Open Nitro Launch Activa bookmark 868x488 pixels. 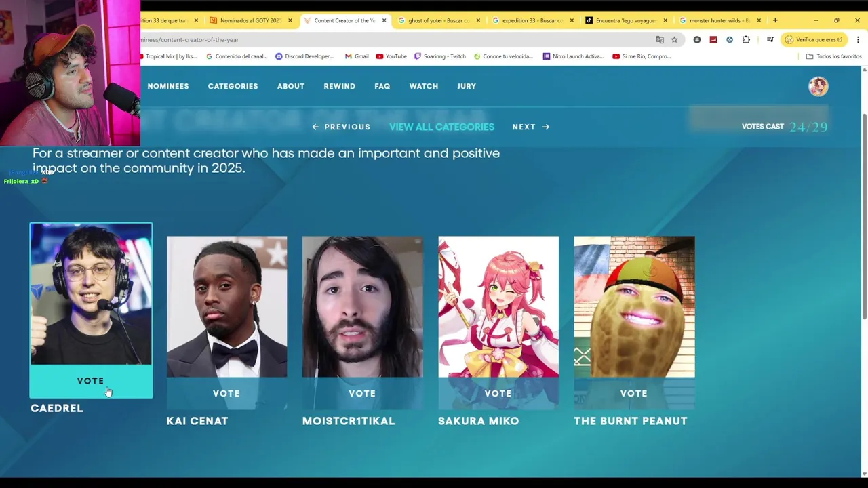573,56
